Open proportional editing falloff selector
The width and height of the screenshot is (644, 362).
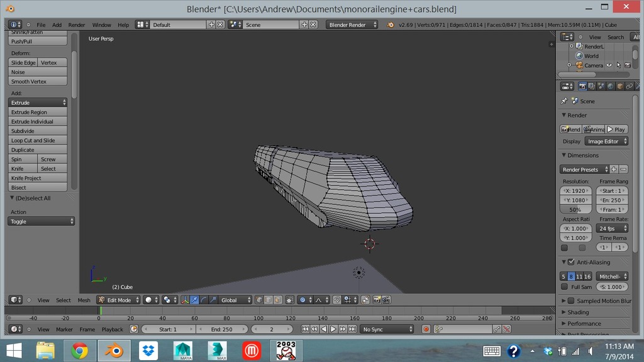321,300
